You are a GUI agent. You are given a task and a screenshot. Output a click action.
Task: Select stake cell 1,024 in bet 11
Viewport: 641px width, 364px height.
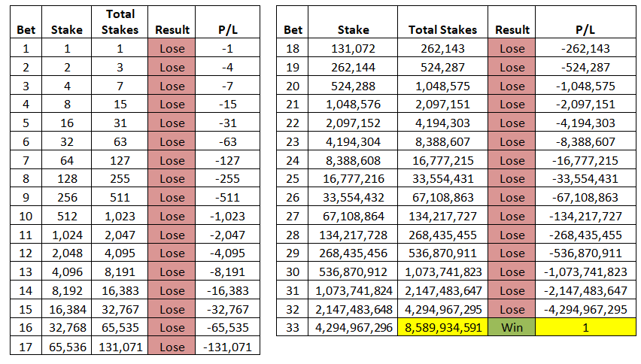click(x=67, y=235)
